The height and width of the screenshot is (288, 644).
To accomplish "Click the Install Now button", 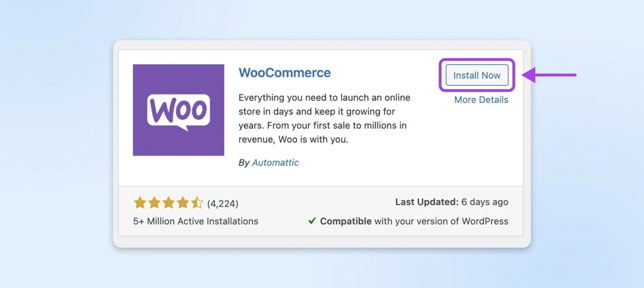I will click(477, 75).
